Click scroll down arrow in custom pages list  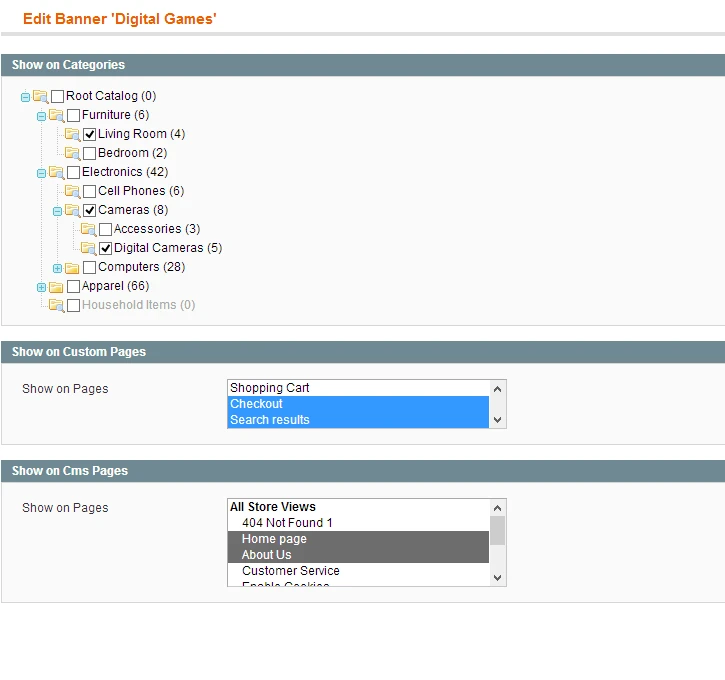(497, 420)
